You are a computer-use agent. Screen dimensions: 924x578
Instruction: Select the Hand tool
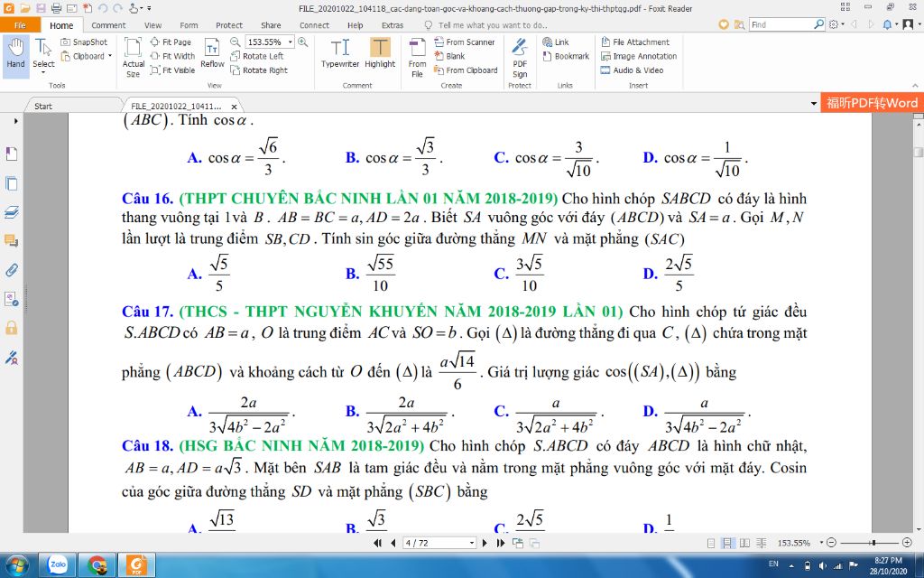click(x=16, y=56)
